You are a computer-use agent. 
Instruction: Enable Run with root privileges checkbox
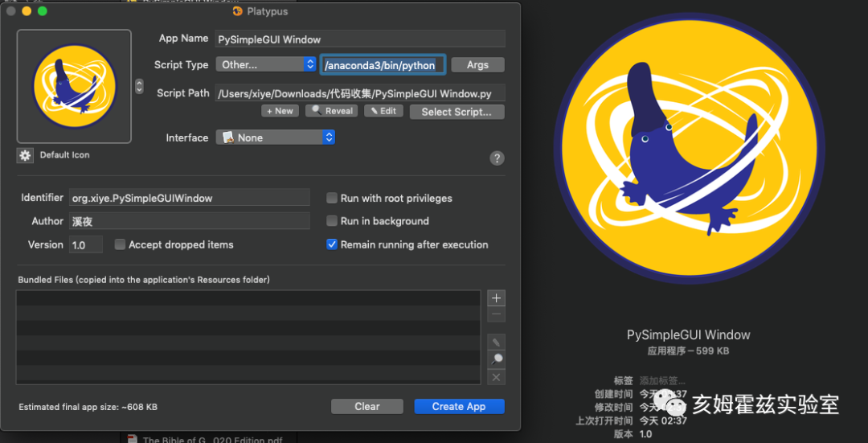pyautogui.click(x=332, y=198)
